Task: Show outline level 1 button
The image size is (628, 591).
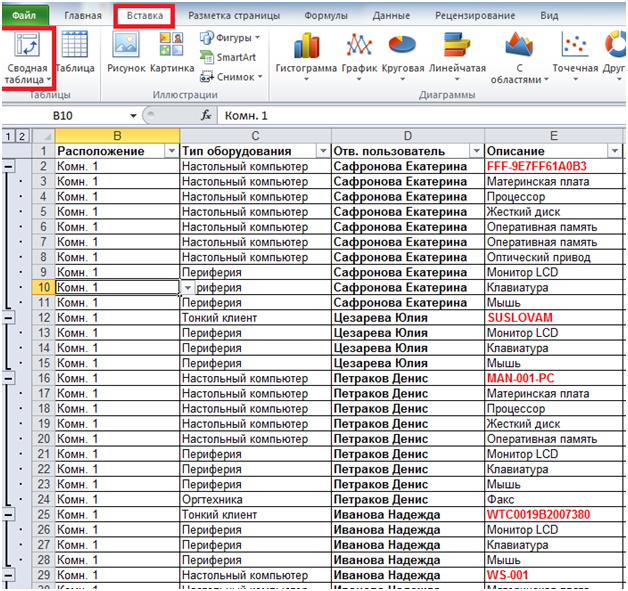Action: coord(8,136)
